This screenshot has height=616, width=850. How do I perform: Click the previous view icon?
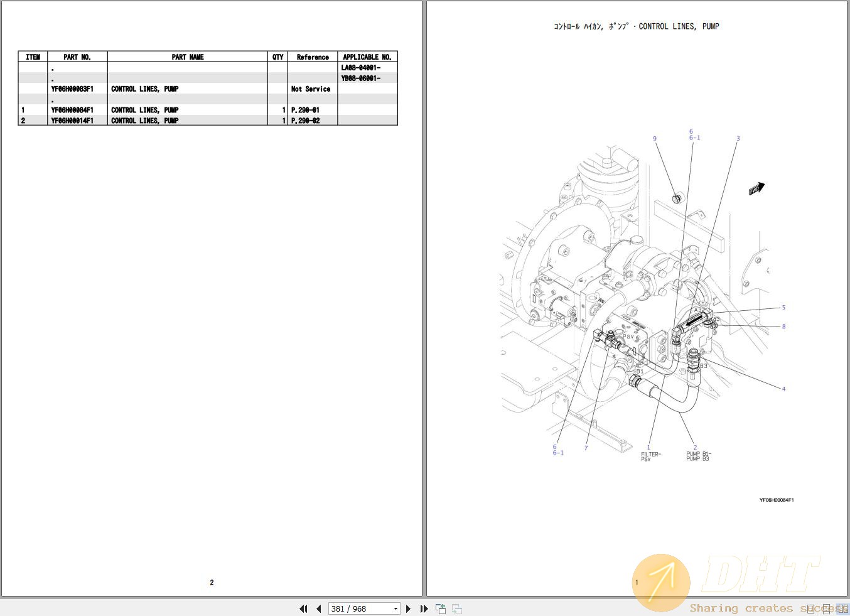coord(441,608)
